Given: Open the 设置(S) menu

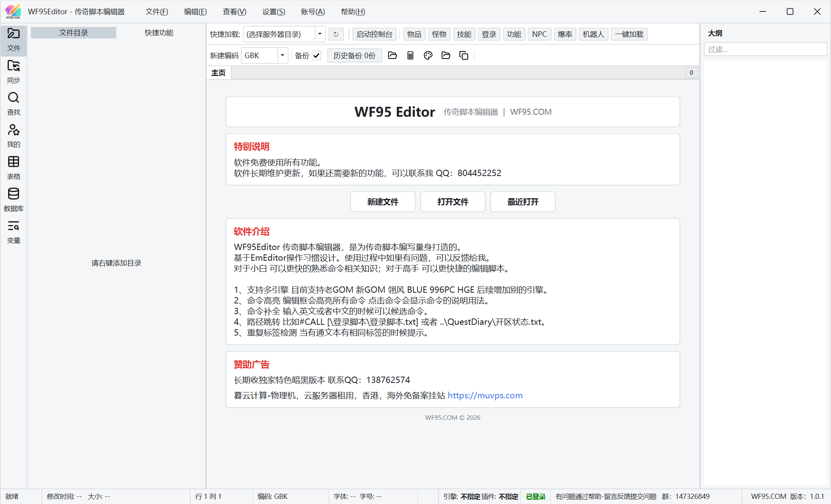Looking at the screenshot, I should (x=274, y=12).
